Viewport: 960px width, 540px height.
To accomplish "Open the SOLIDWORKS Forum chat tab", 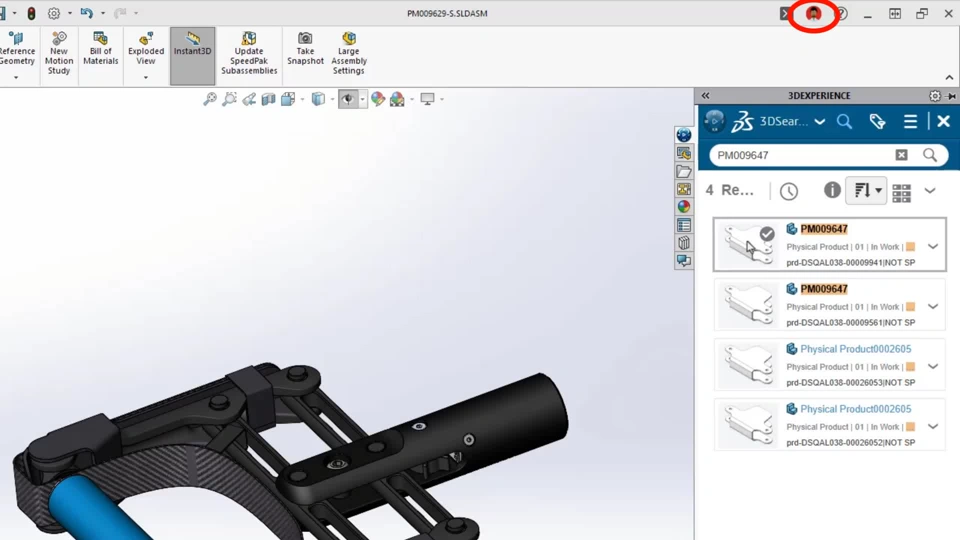I will pyautogui.click(x=684, y=261).
